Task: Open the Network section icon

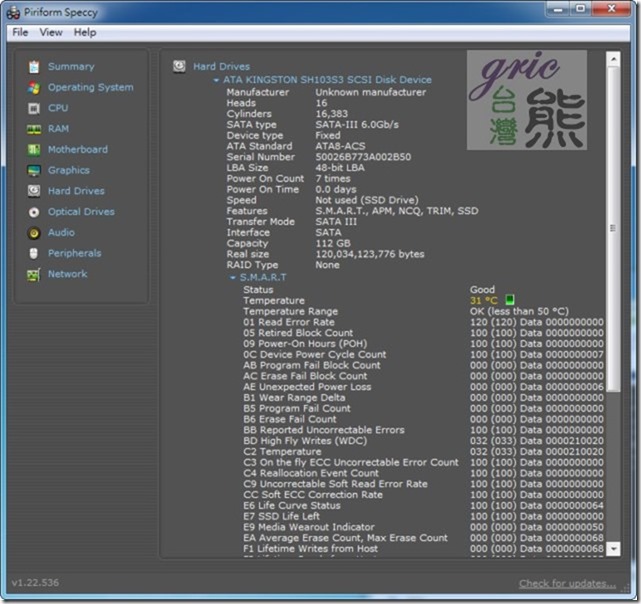Action: pyautogui.click(x=35, y=274)
